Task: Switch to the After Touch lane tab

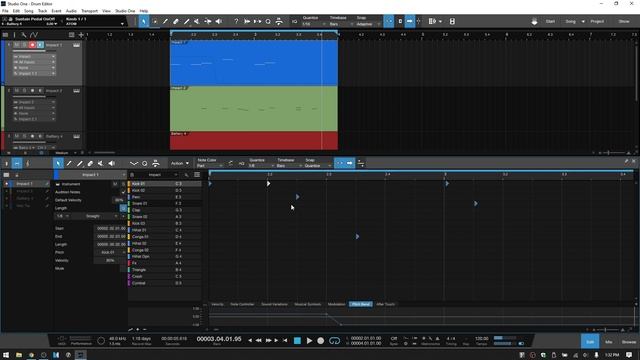Action: 386,304
